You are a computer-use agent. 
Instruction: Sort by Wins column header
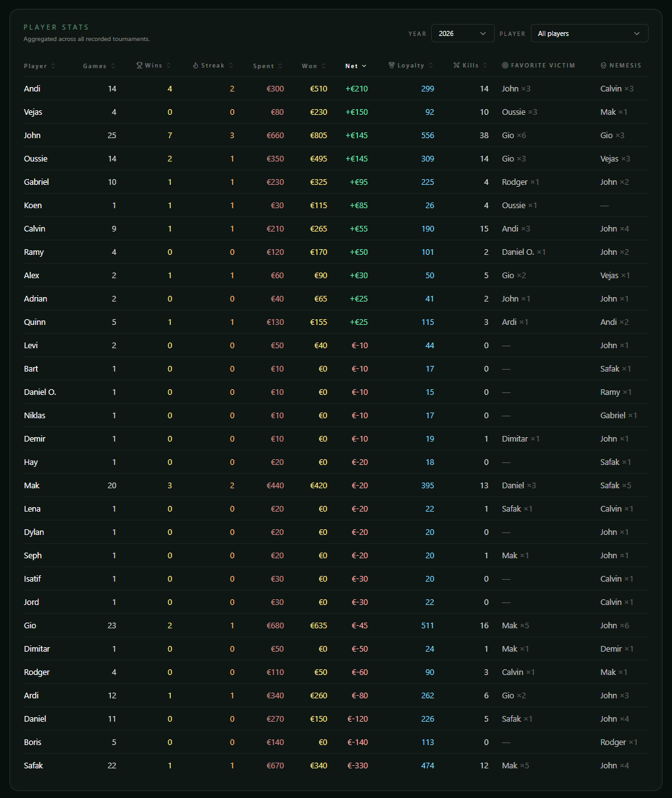(x=154, y=66)
